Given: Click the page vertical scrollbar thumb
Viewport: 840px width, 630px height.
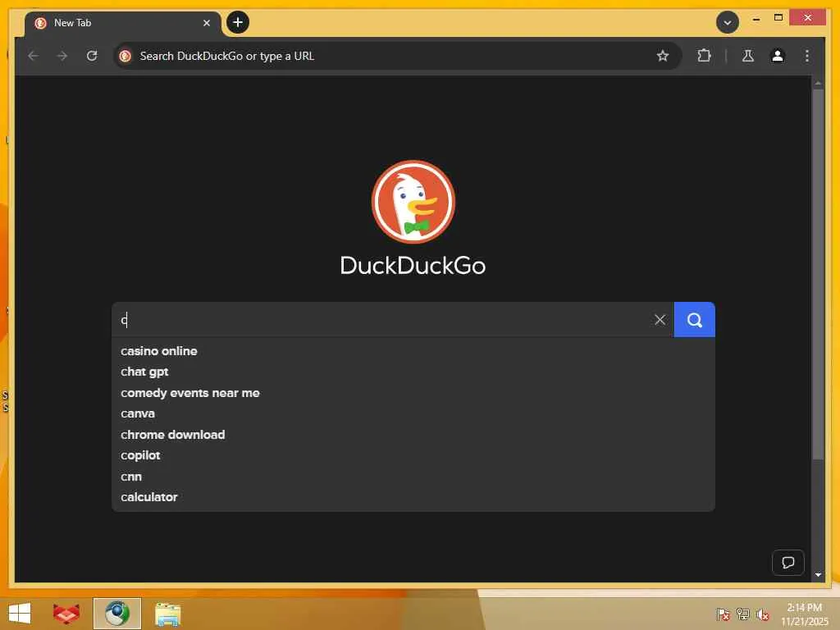Looking at the screenshot, I should click(x=818, y=274).
